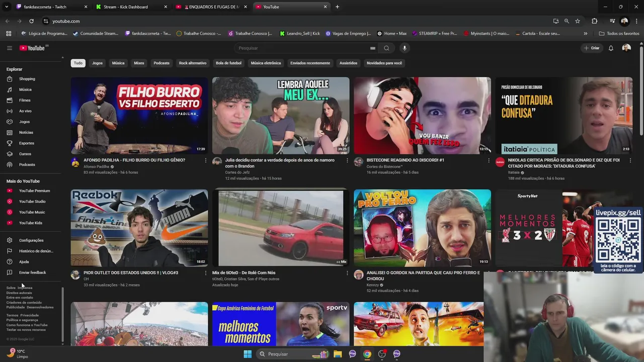
Task: Select the Música eletrônica filter chip
Action: tap(266, 63)
